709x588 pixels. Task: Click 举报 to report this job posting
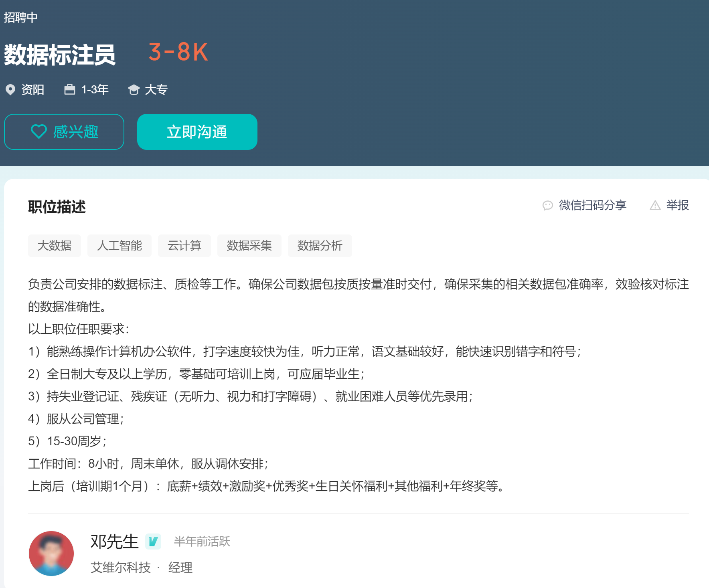678,205
